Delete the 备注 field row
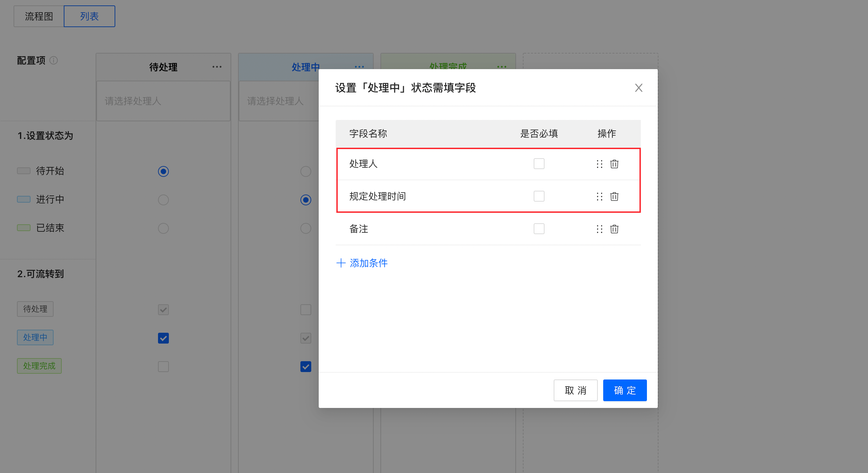The image size is (868, 473). pyautogui.click(x=614, y=229)
